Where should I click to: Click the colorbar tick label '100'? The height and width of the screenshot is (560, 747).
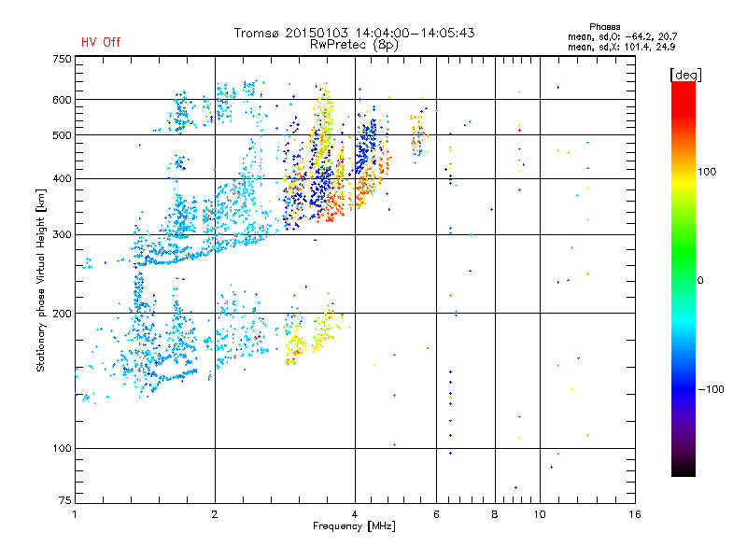click(x=707, y=172)
